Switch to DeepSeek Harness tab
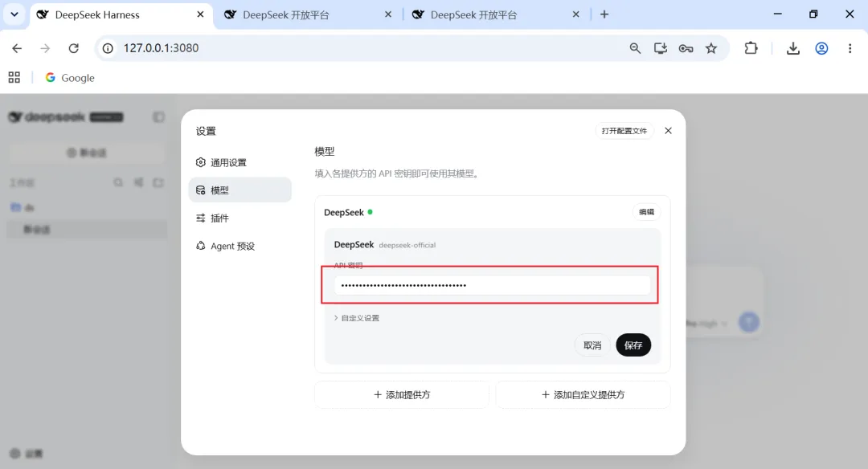Screen dimensions: 868x469 click(x=120, y=15)
